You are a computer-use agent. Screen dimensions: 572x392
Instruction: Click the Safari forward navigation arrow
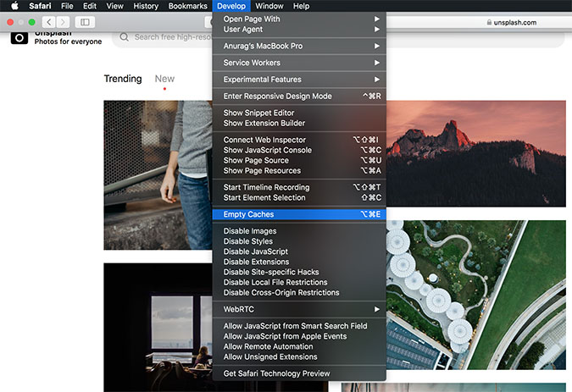[x=62, y=21]
